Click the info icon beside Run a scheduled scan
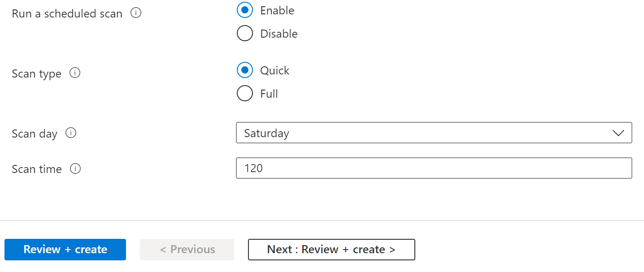The image size is (644, 272). (136, 13)
